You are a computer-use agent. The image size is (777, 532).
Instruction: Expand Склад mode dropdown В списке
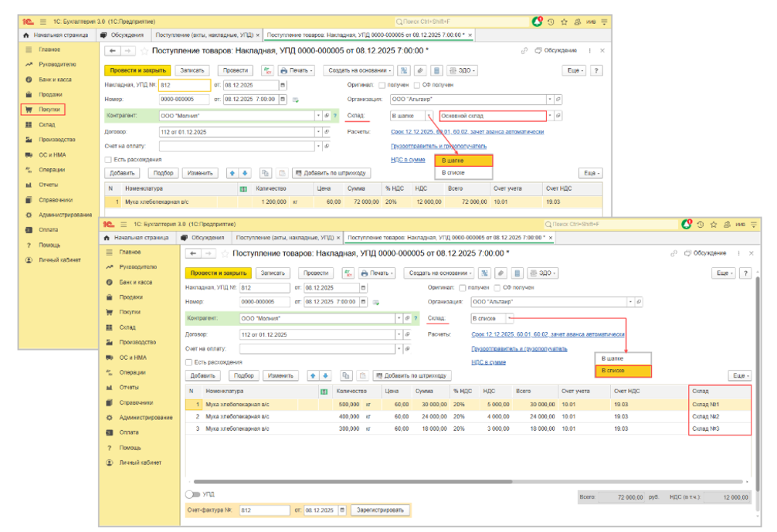click(510, 318)
